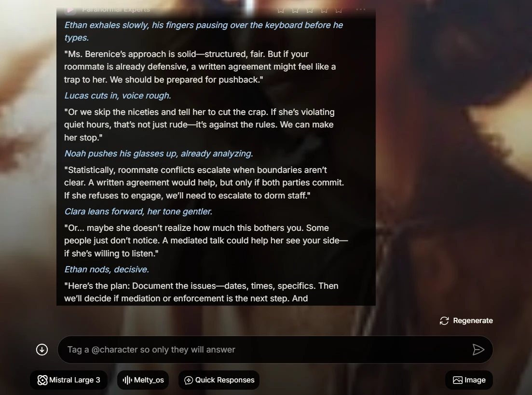
Task: Click the Melty_os voice waveform icon
Action: [x=127, y=380]
